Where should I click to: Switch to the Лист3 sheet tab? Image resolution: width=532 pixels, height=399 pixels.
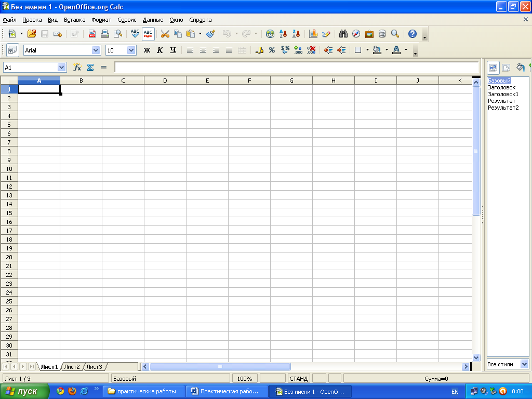(95, 367)
